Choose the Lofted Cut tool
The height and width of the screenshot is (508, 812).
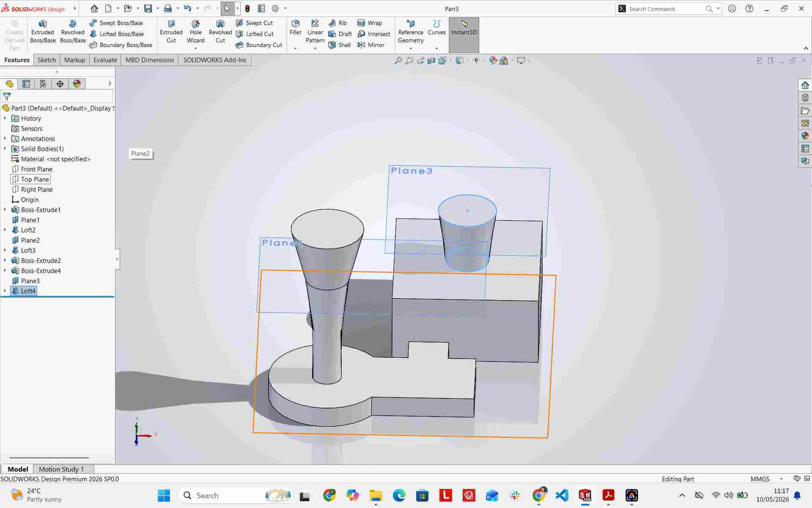255,34
